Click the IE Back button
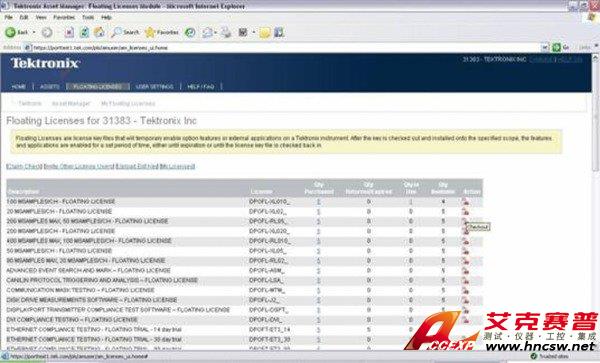 click(17, 33)
